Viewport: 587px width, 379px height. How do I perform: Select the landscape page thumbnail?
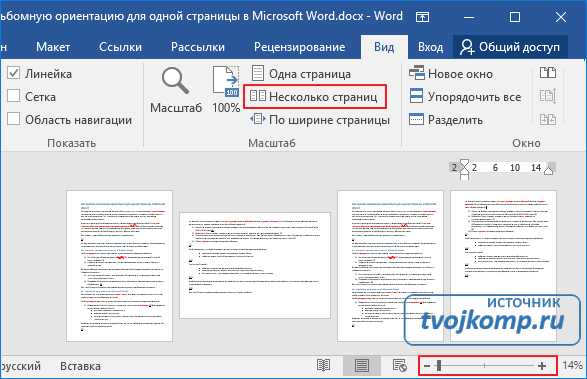[x=255, y=266]
